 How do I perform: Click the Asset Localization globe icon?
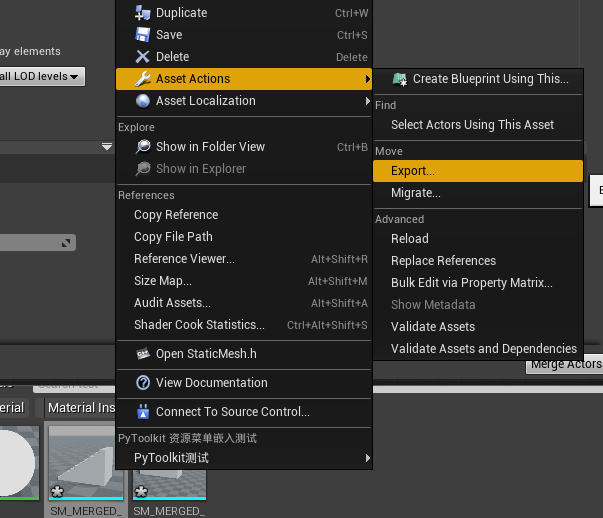[143, 101]
